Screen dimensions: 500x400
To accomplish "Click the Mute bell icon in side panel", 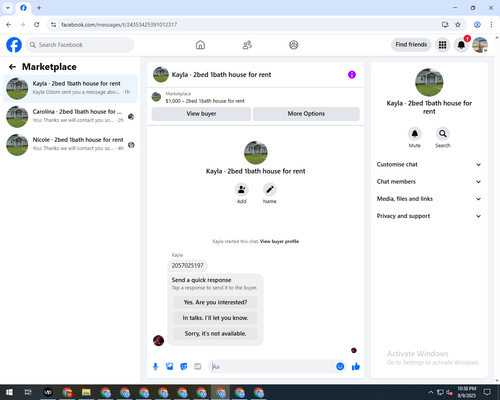I will click(x=415, y=134).
